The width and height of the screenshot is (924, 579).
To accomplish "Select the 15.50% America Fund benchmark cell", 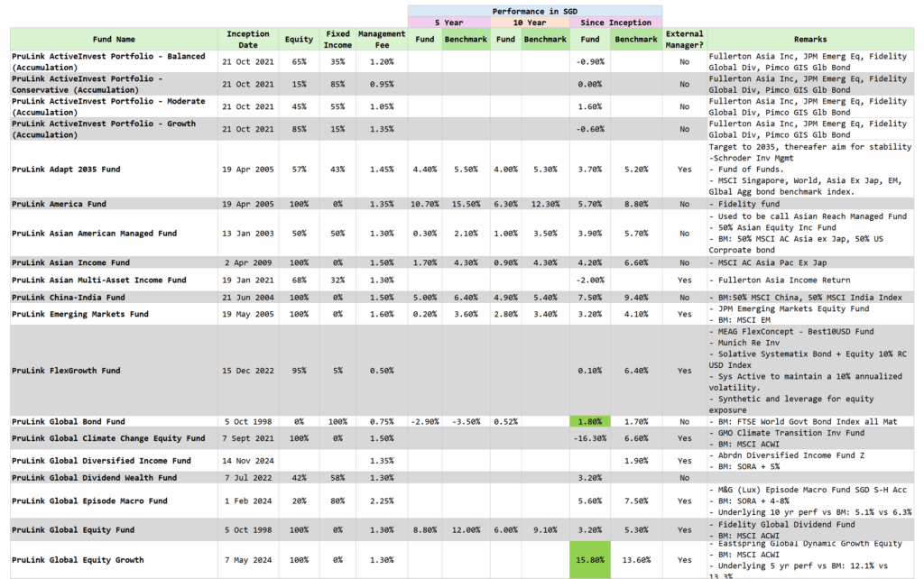I will (467, 204).
